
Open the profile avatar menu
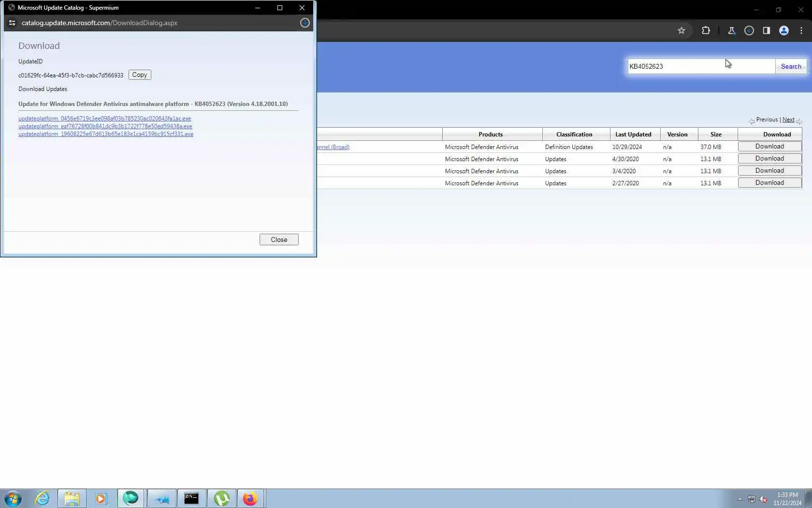click(784, 30)
